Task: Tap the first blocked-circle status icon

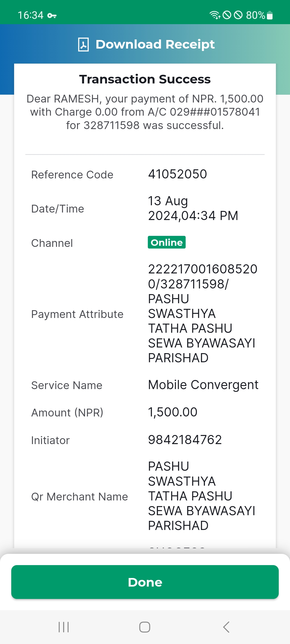Action: point(227,15)
